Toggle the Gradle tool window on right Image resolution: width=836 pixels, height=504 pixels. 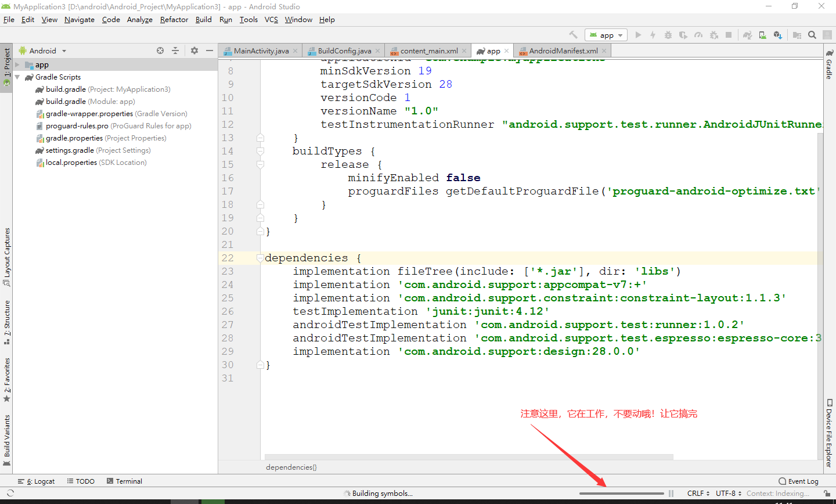830,64
